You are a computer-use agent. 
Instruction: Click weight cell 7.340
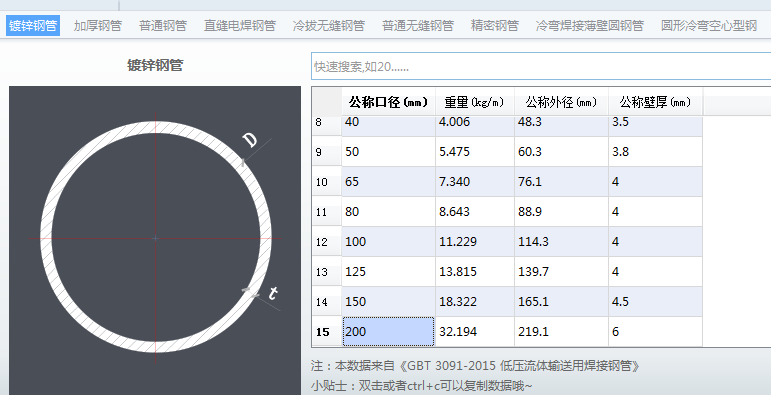(x=474, y=182)
